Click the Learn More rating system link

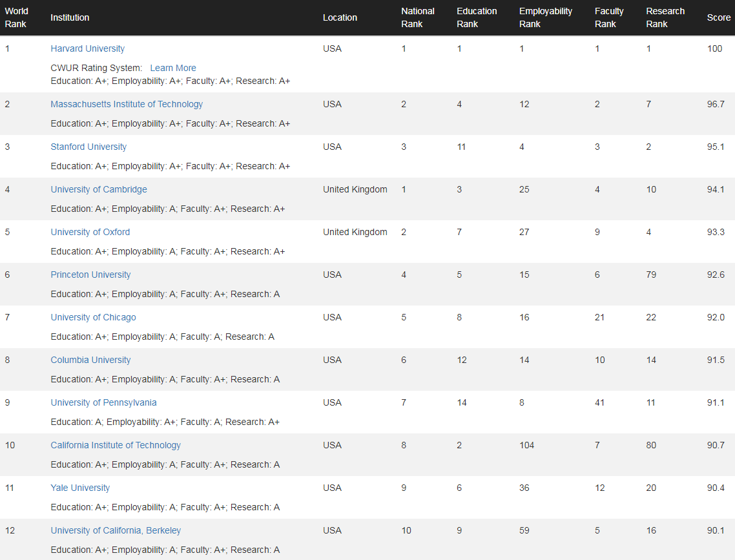point(173,68)
